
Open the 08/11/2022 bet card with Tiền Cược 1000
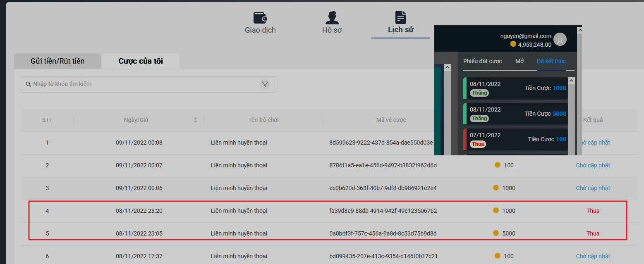click(515, 88)
